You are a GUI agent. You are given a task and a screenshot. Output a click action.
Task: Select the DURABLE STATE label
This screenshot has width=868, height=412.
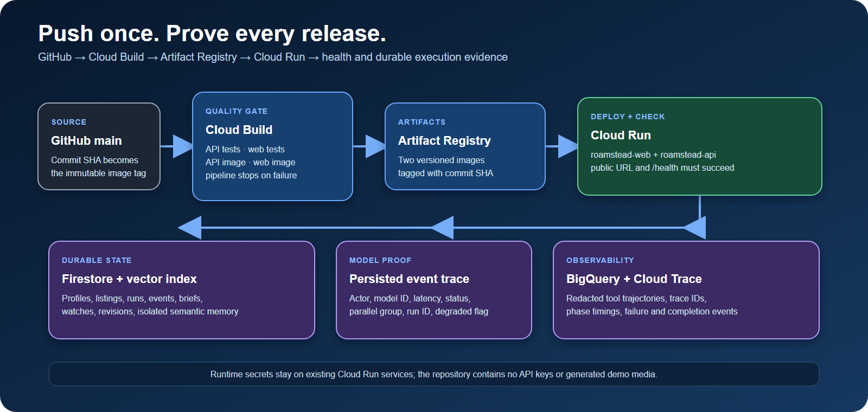pyautogui.click(x=97, y=260)
